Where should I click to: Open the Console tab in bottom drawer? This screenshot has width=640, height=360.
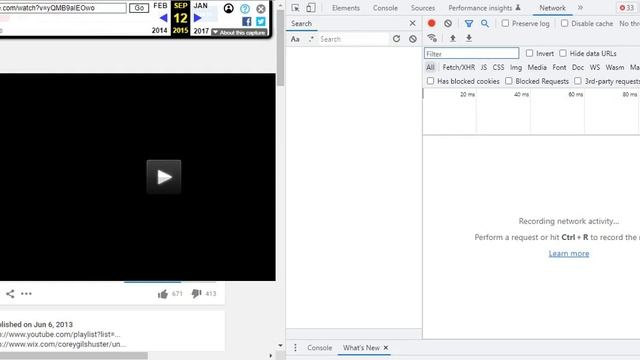319,348
